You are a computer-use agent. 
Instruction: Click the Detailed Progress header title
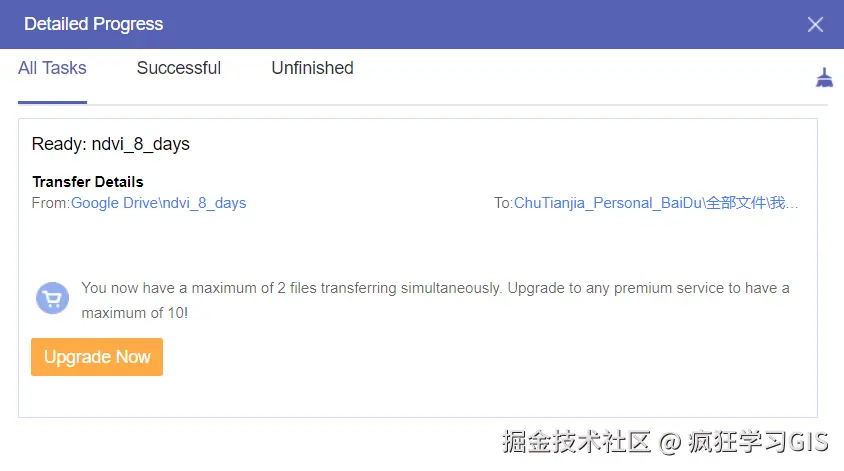tap(93, 24)
